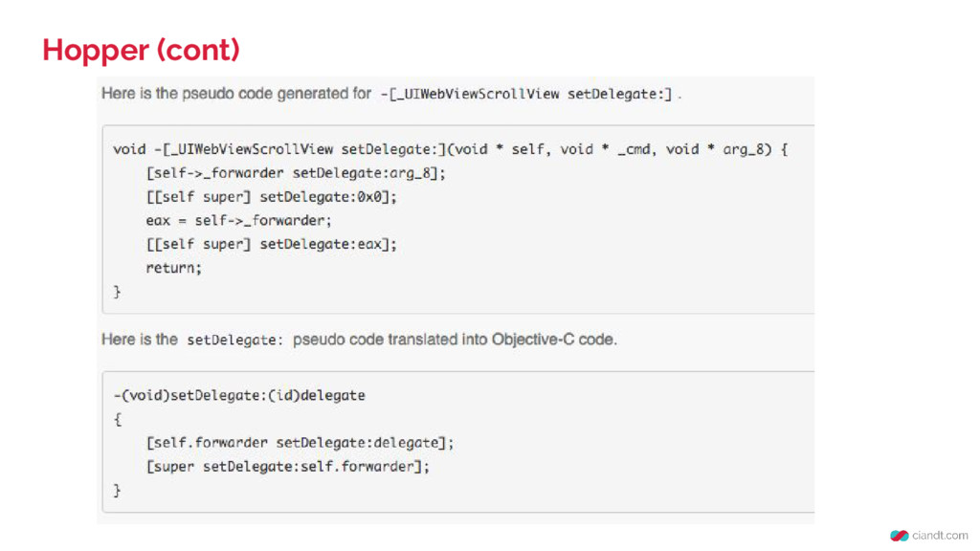980x551 pixels.
Task: Click the ciandt.com text link
Action: point(940,536)
